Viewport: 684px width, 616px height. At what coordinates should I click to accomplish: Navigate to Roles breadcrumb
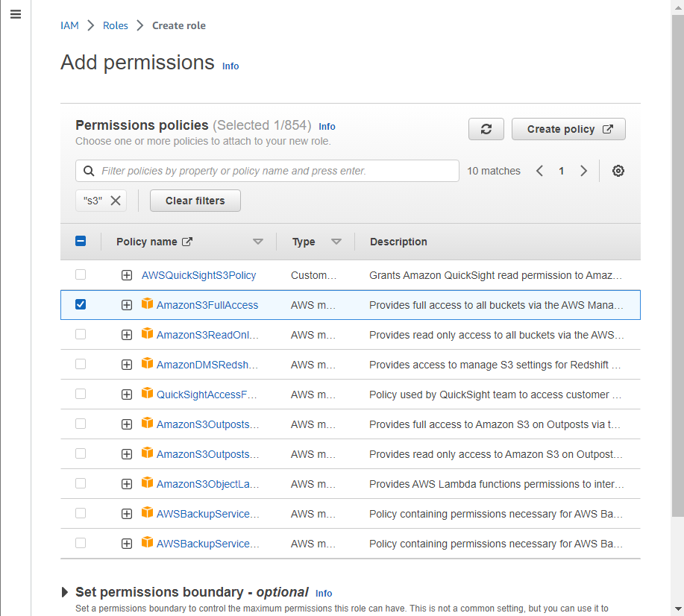click(115, 25)
